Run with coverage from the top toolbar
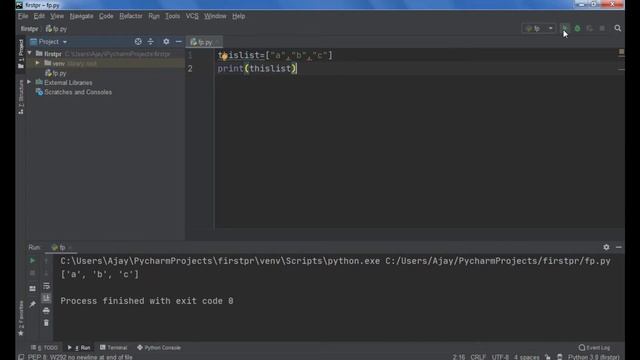 click(x=589, y=28)
